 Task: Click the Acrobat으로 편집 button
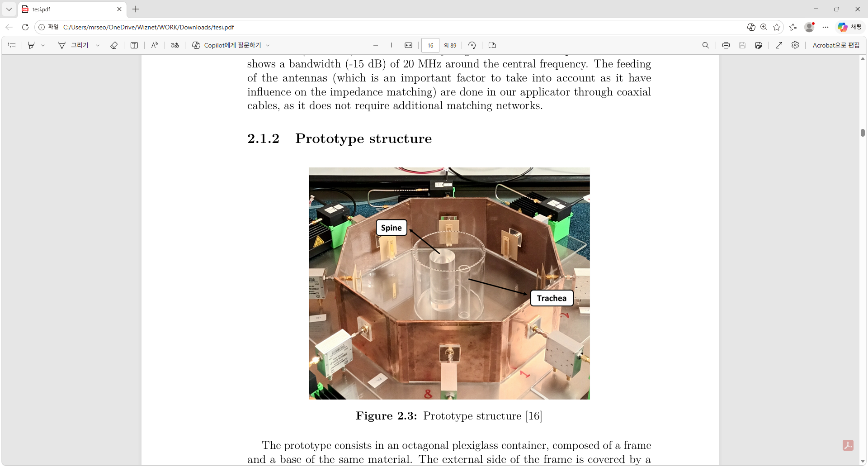tap(835, 45)
